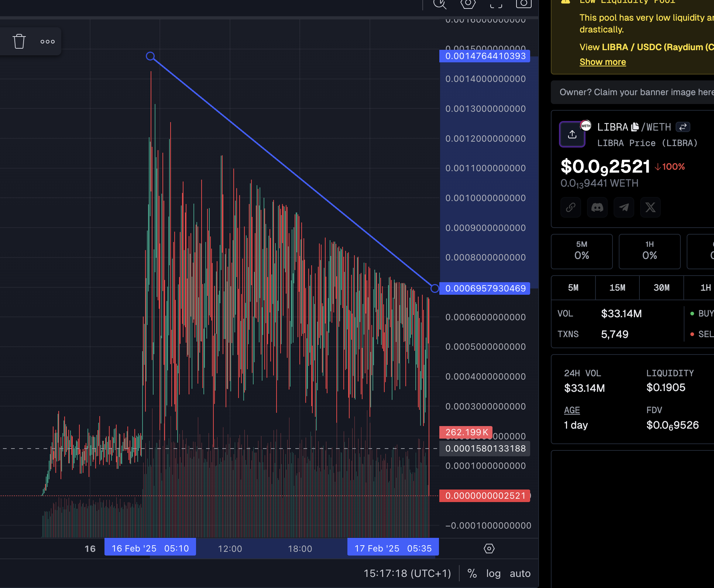The height and width of the screenshot is (588, 714).
Task: Click the 0.0₁₃9441 WETH price
Action: (599, 184)
